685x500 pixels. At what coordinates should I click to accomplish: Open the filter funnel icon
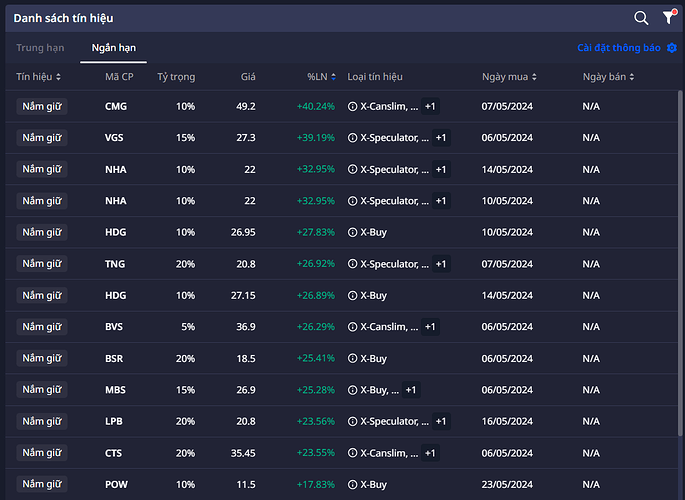pos(669,18)
